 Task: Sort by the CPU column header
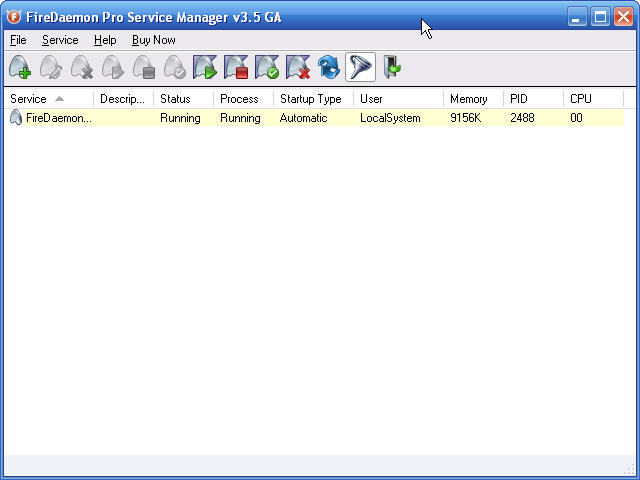point(593,99)
